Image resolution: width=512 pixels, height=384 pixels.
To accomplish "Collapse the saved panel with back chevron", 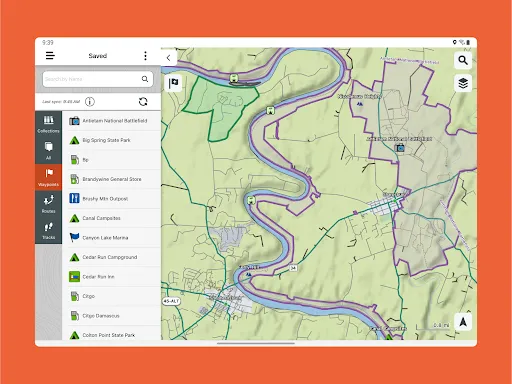I will [x=169, y=58].
